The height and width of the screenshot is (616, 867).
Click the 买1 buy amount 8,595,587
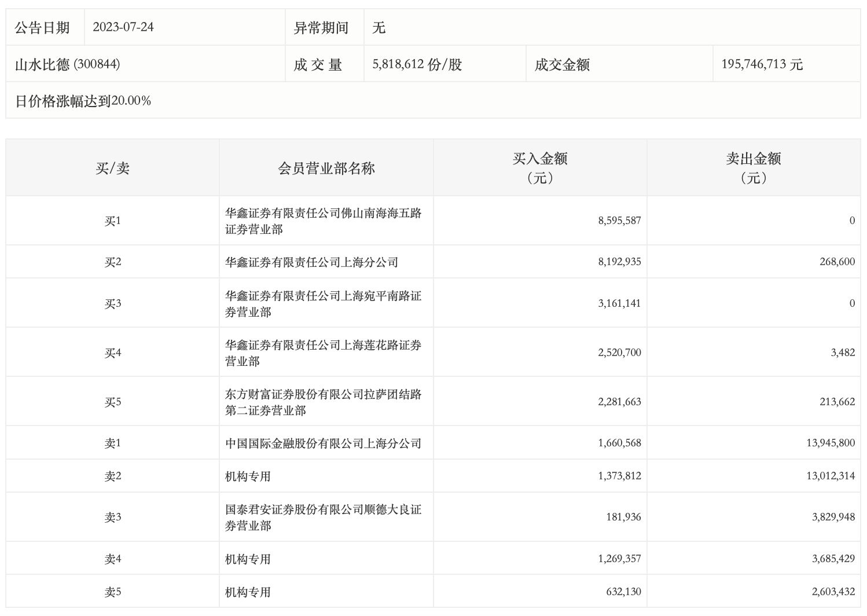tap(619, 221)
